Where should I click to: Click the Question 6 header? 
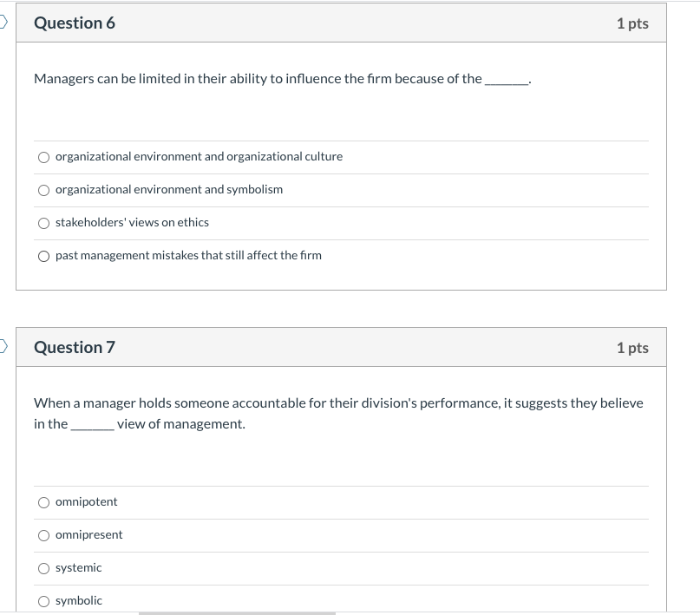[74, 23]
